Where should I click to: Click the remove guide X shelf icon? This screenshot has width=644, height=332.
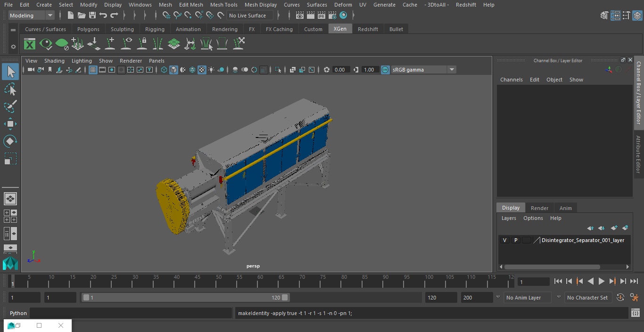coord(239,44)
